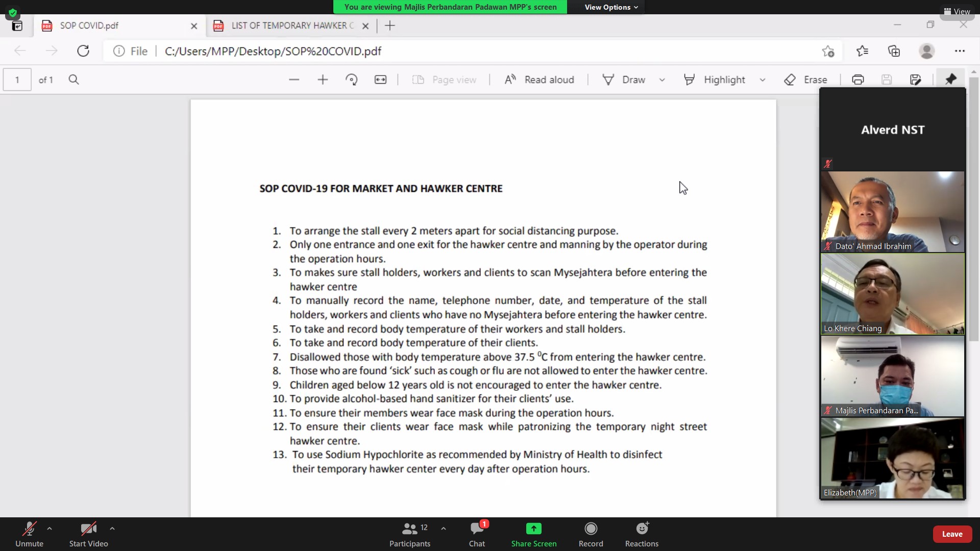Click the Read aloud button
This screenshot has width=980, height=551.
pyautogui.click(x=540, y=80)
